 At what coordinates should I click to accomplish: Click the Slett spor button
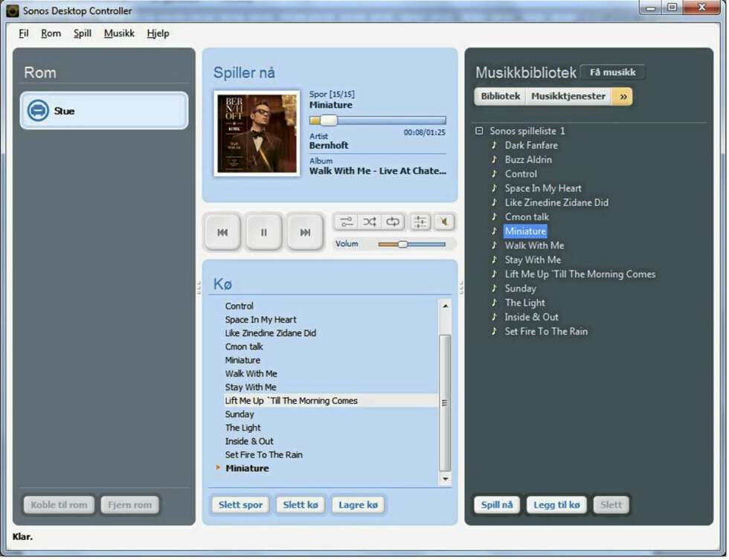240,505
